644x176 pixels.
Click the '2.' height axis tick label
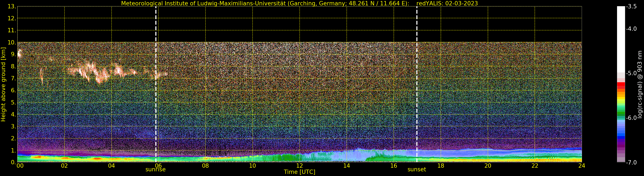tap(13, 139)
